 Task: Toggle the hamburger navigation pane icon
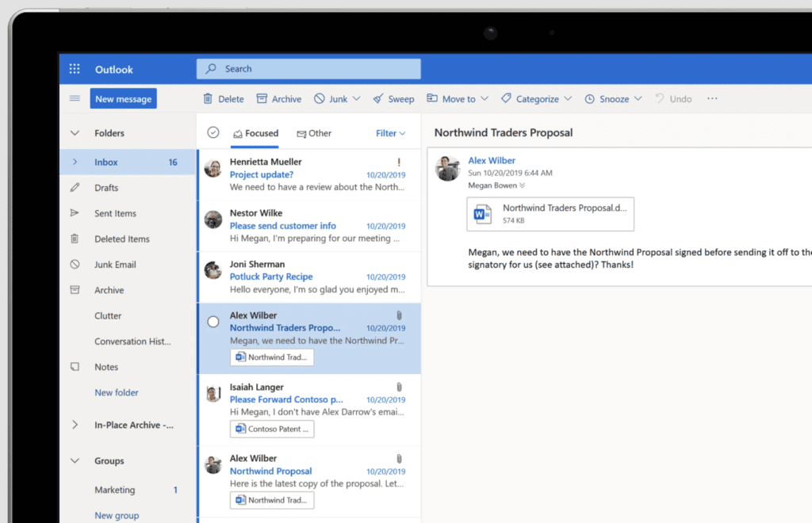[75, 98]
